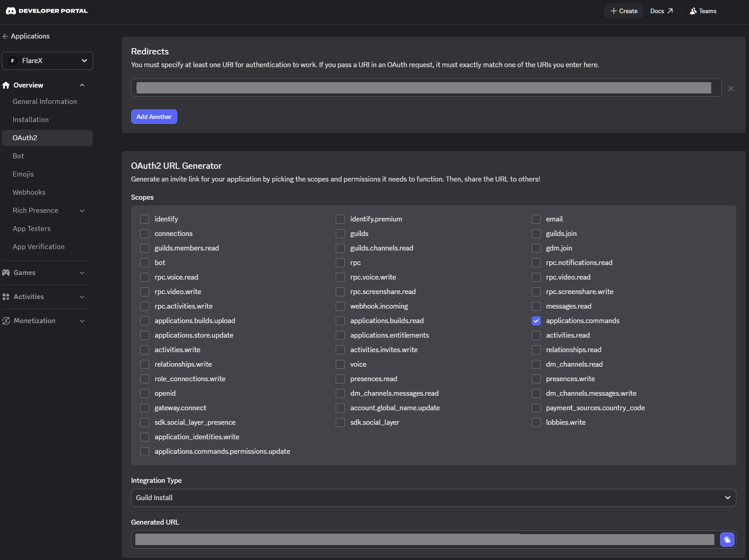Click the Add Another redirect button
The image size is (749, 560).
[x=154, y=117]
